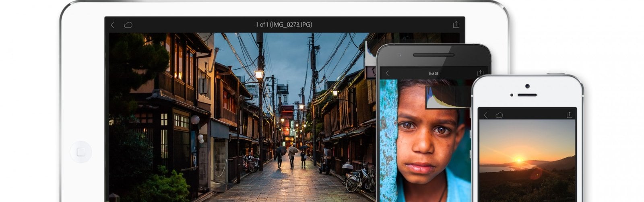Tap the '5 of 33' photo counter
Viewport: 644px width, 202px height.
pos(433,73)
